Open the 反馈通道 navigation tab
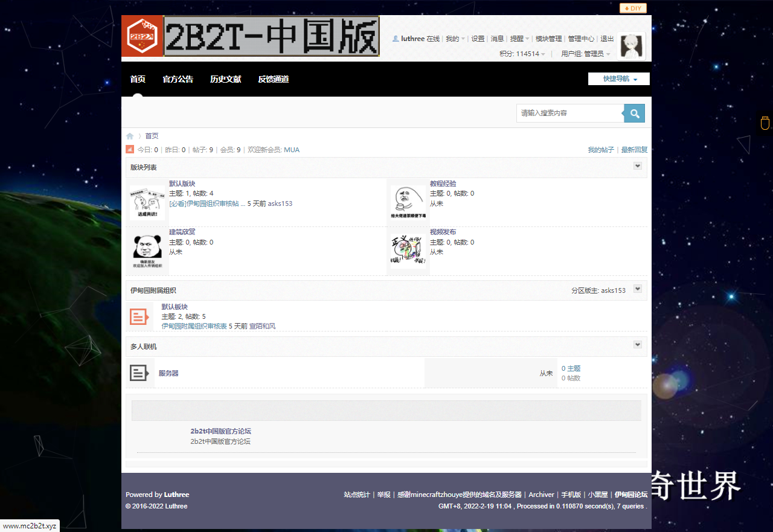Viewport: 773px width, 532px height. point(273,79)
